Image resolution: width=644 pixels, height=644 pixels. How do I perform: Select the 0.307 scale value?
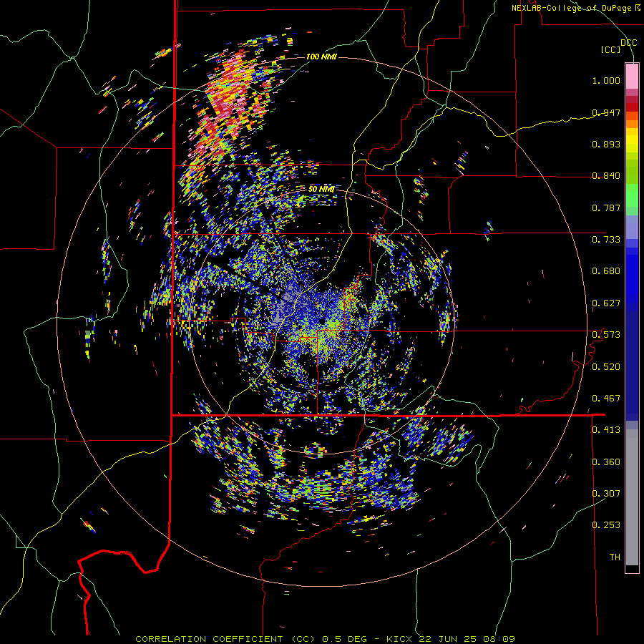(606, 493)
